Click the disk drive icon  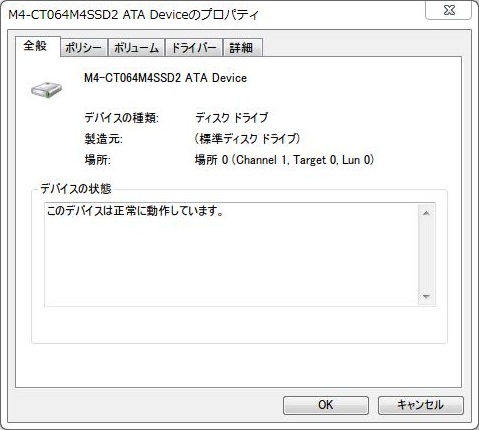click(x=47, y=89)
